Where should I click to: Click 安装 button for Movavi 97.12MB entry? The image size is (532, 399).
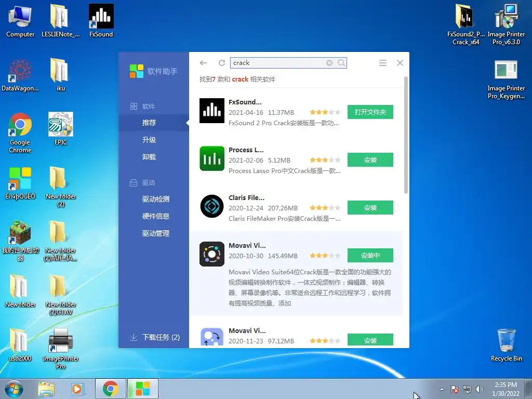(370, 340)
